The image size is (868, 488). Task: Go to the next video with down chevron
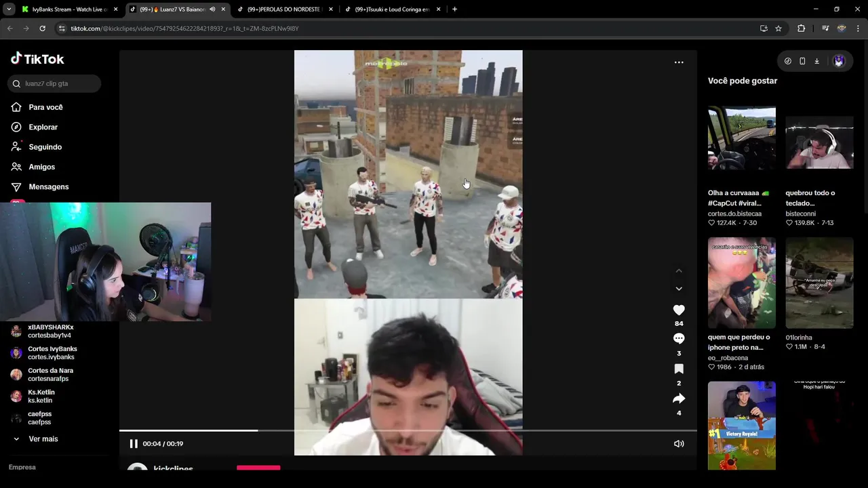679,289
